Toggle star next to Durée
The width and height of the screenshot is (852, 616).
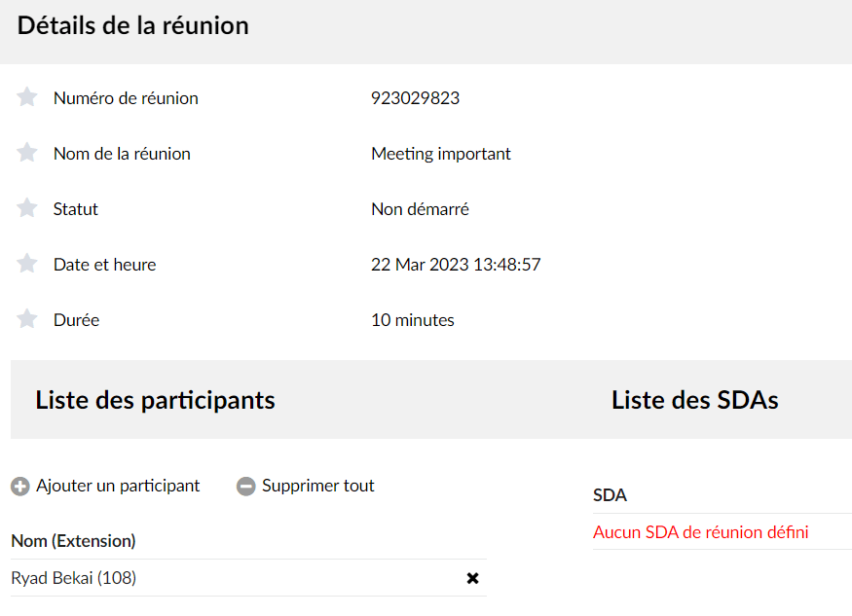click(26, 319)
